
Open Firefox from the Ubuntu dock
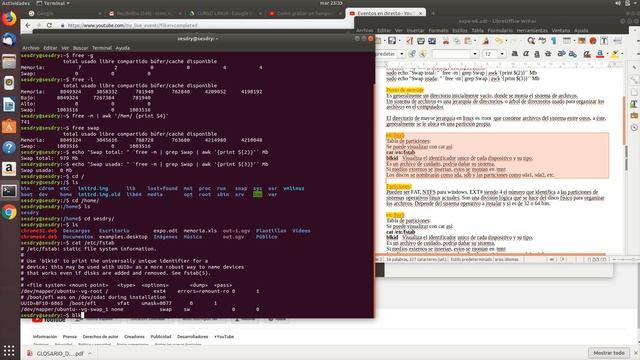[x=9, y=18]
